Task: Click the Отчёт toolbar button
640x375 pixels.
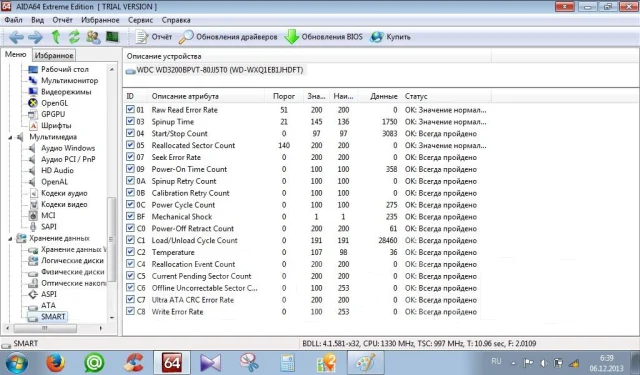Action: tap(154, 37)
